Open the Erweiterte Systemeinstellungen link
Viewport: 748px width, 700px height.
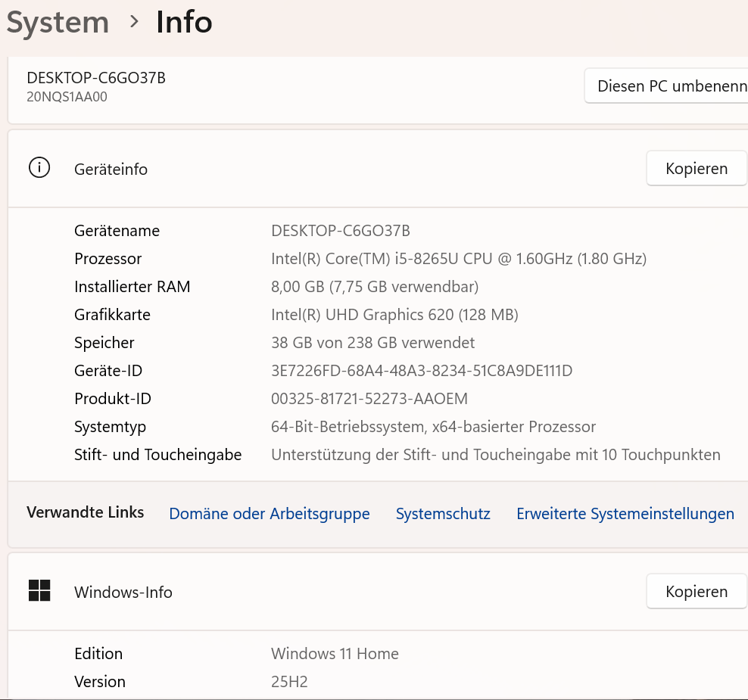[x=625, y=514]
